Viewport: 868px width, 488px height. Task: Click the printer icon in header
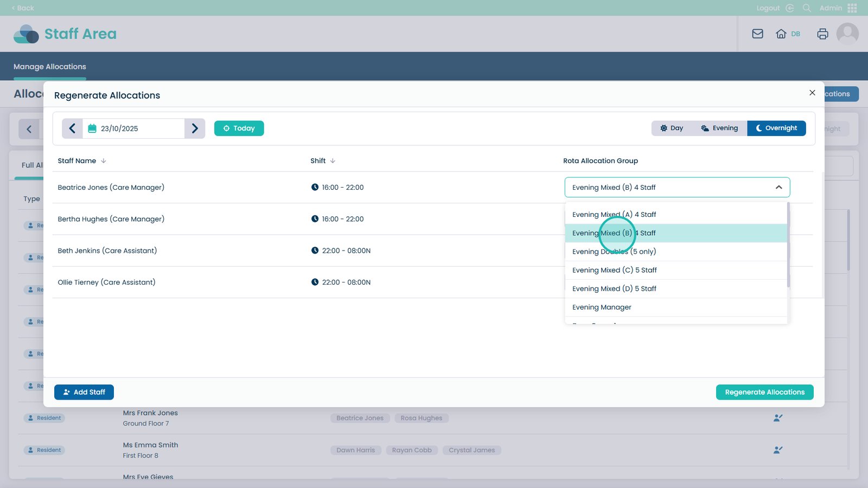pyautogui.click(x=822, y=34)
